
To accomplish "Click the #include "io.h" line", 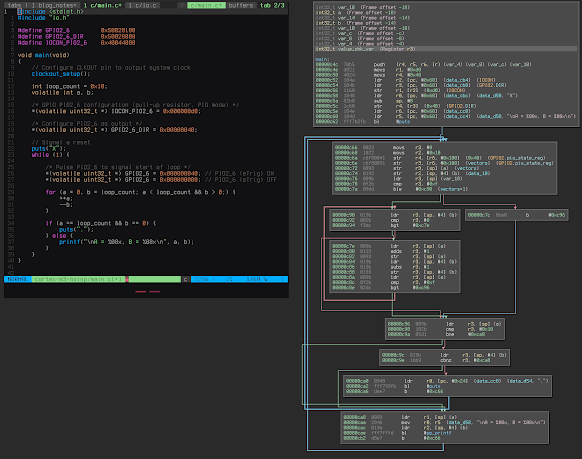I will click(43, 17).
